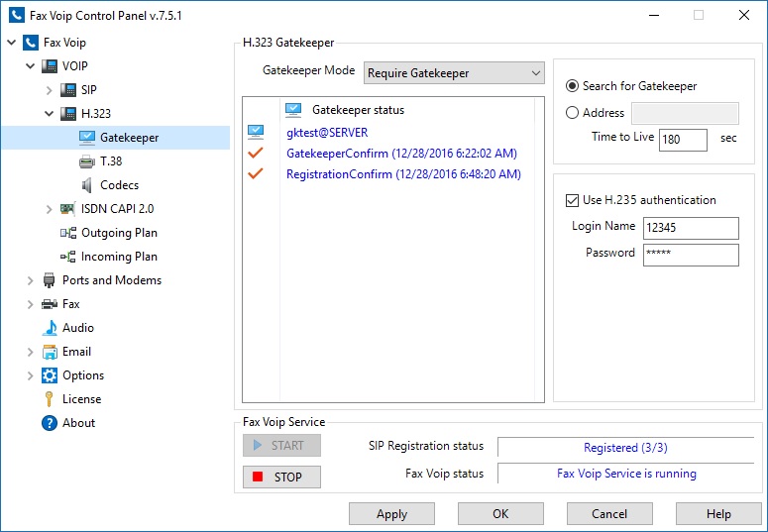Collapse the VOIP tree node
Image resolution: width=768 pixels, height=532 pixels.
pyautogui.click(x=31, y=66)
